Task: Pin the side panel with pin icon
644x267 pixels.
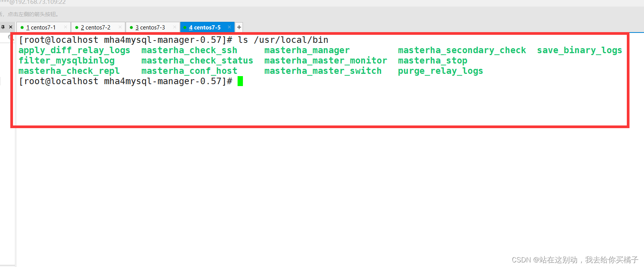Action: pos(3,27)
